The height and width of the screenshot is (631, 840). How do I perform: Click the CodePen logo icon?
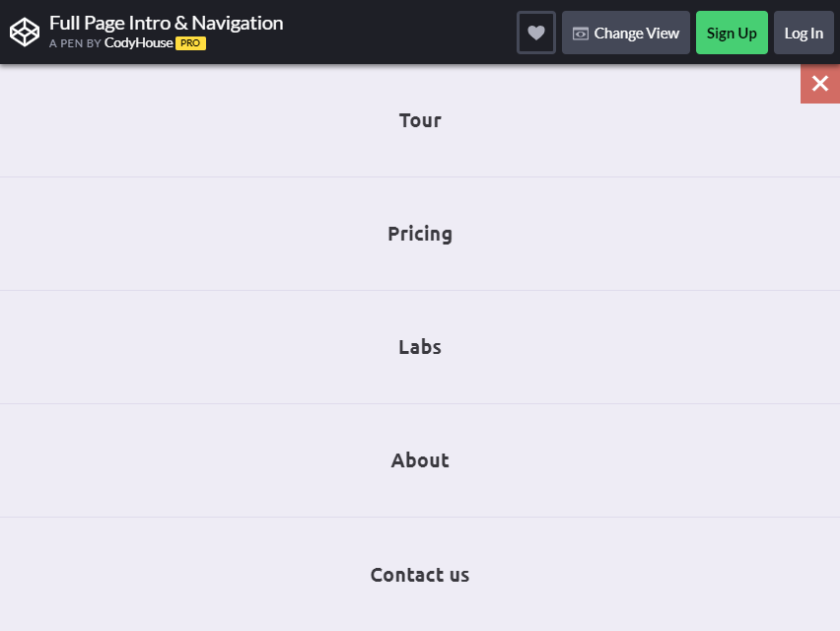(25, 33)
